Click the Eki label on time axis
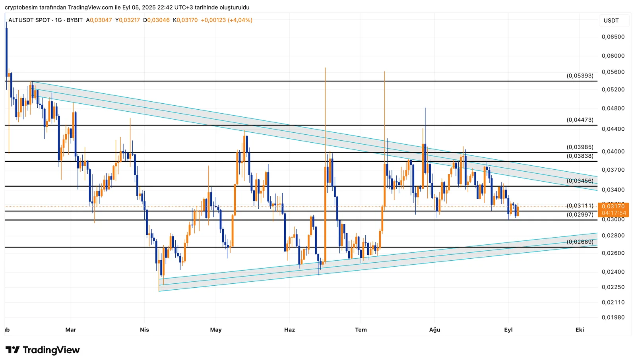Screen dimensions: 636x364 580,329
